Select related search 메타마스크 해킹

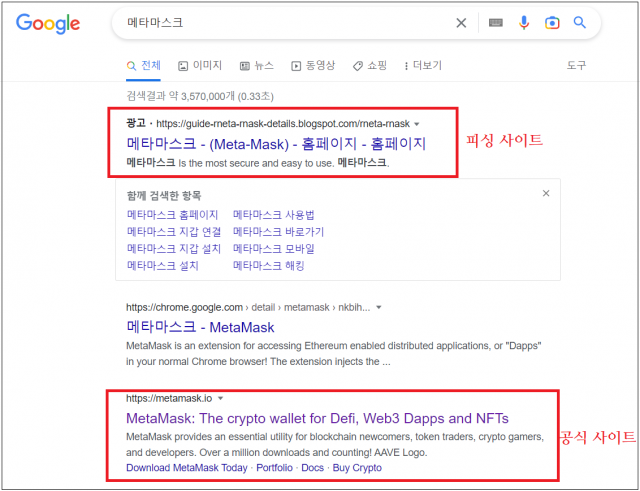tap(268, 266)
